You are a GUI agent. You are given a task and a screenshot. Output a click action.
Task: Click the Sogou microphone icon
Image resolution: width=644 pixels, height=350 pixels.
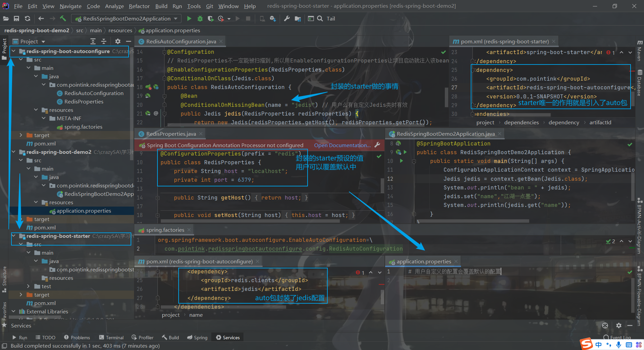(x=618, y=345)
